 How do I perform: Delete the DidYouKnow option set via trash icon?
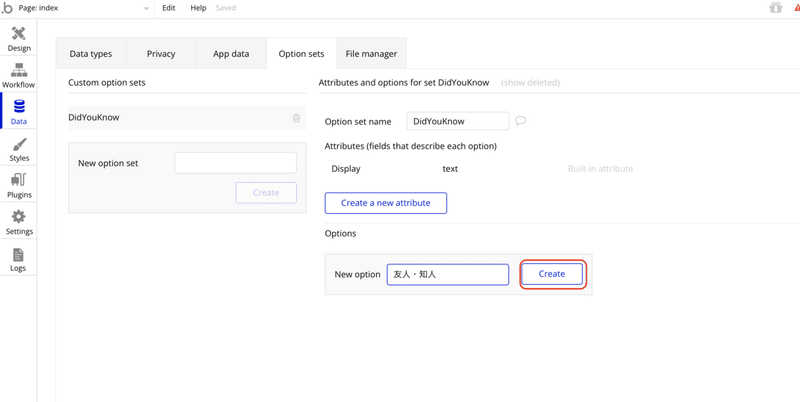click(x=296, y=118)
